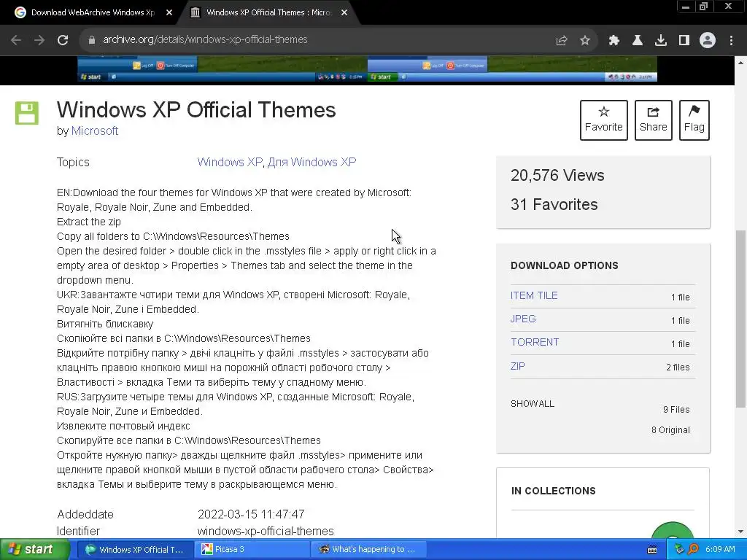747x560 pixels.
Task: Click the address bar URL
Action: tap(205, 40)
